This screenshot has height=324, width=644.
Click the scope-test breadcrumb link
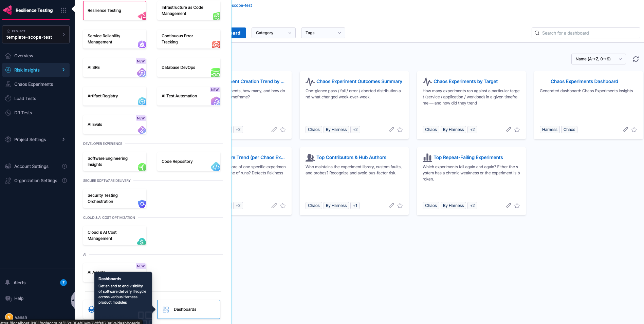(x=242, y=5)
